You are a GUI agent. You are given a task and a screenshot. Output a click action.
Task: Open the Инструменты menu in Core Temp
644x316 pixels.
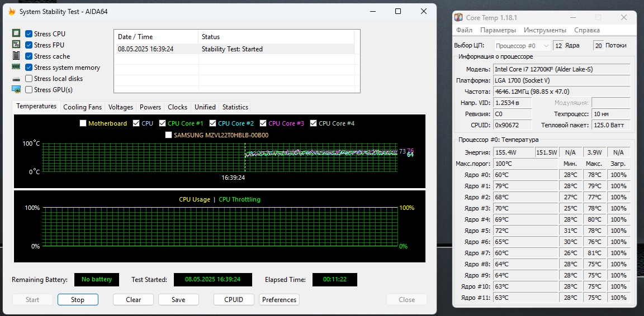(x=545, y=30)
